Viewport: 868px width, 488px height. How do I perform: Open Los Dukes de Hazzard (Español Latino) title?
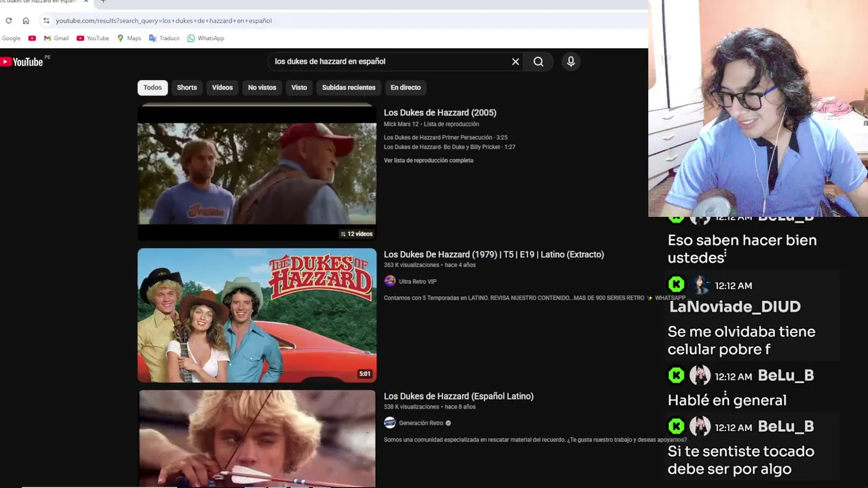pos(459,396)
